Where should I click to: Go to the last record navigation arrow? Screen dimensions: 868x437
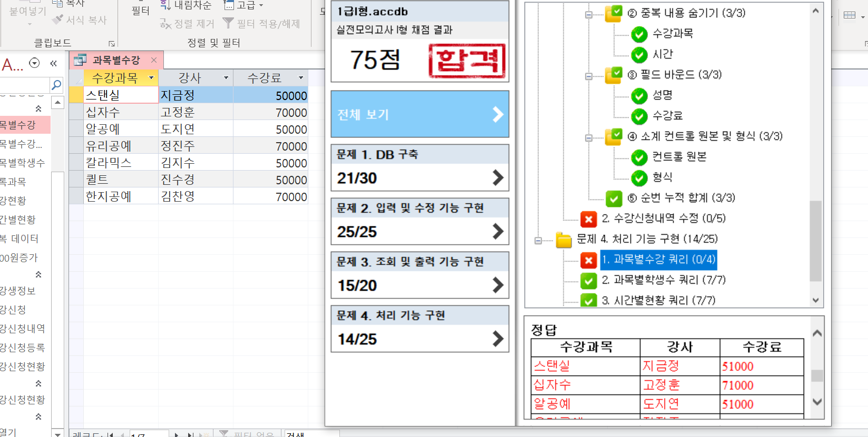tap(190, 434)
